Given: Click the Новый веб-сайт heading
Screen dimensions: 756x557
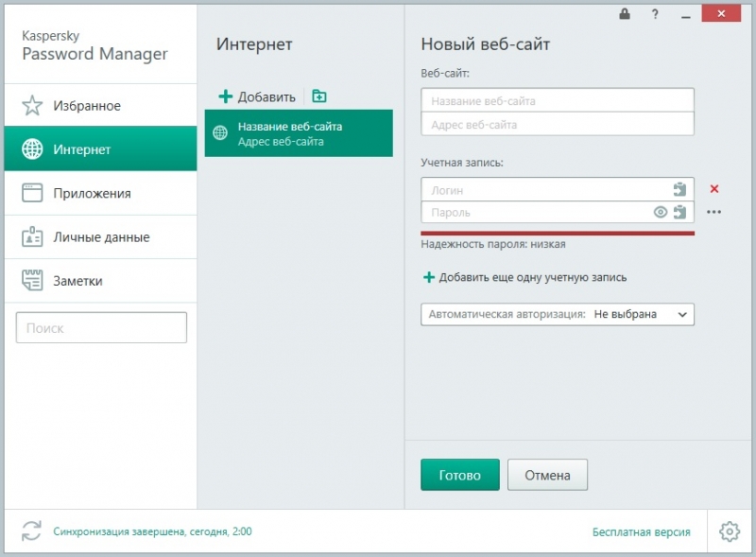Looking at the screenshot, I should (486, 44).
